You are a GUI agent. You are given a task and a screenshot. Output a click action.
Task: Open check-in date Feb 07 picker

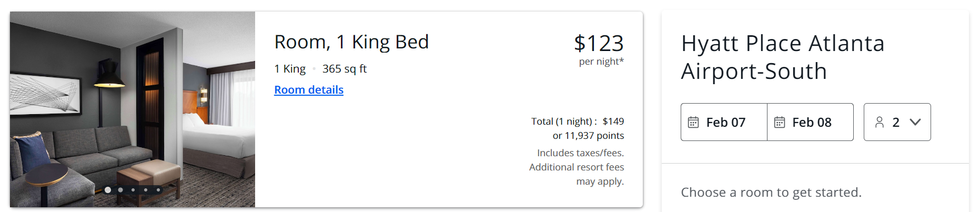[725, 123]
